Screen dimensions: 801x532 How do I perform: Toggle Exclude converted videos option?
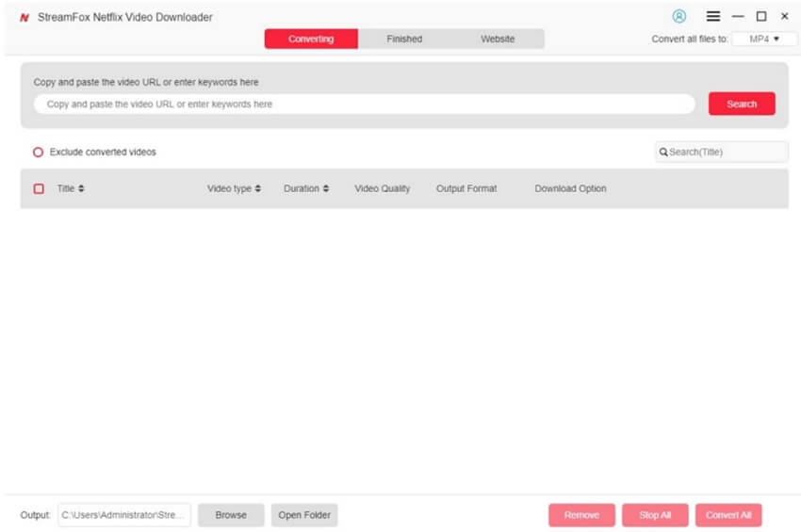38,153
